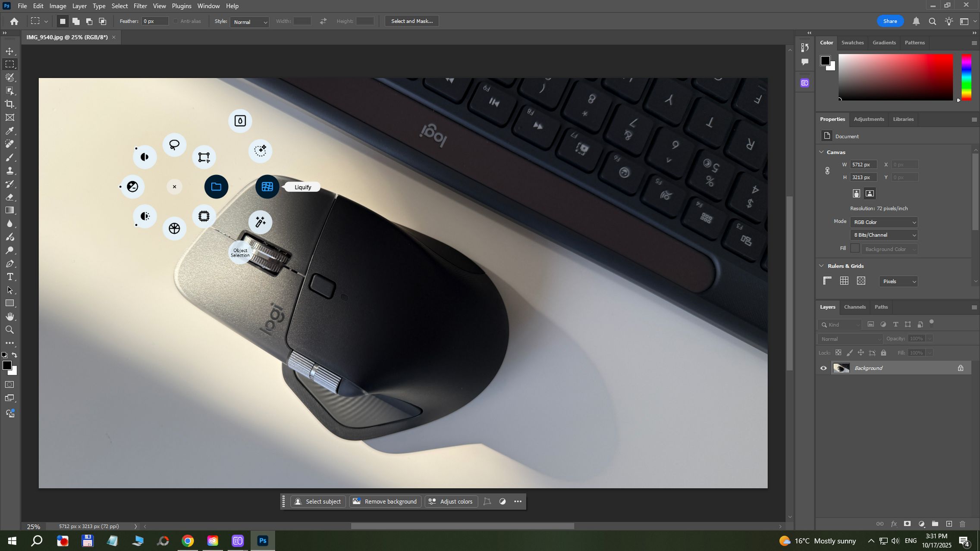Click the lasso icon in radial menu
Screen dimensions: 980x551
click(x=174, y=145)
